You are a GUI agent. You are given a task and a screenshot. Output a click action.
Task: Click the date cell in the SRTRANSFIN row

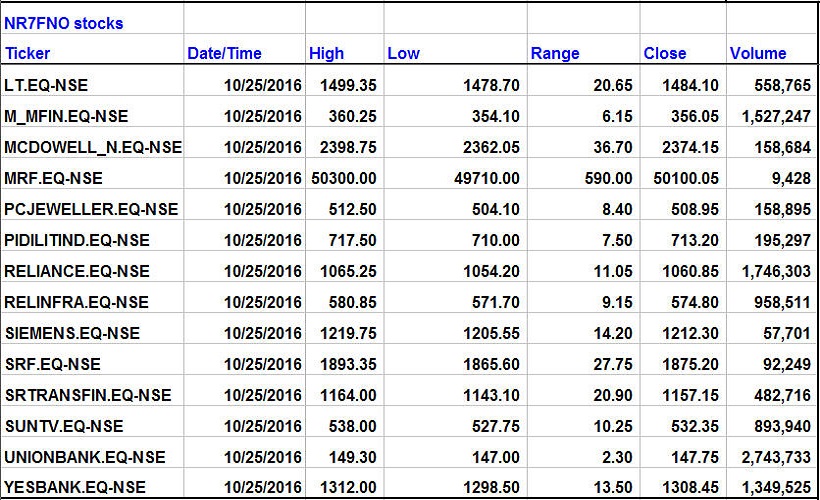coord(263,395)
